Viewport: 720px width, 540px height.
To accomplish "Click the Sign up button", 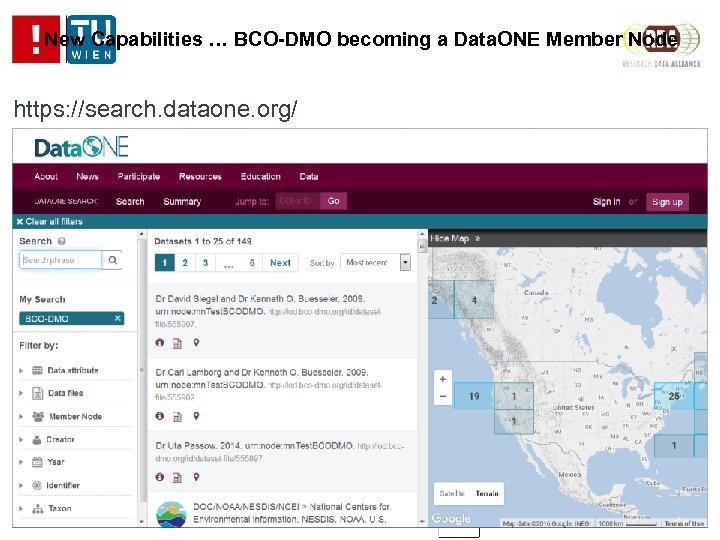I will pyautogui.click(x=667, y=202).
